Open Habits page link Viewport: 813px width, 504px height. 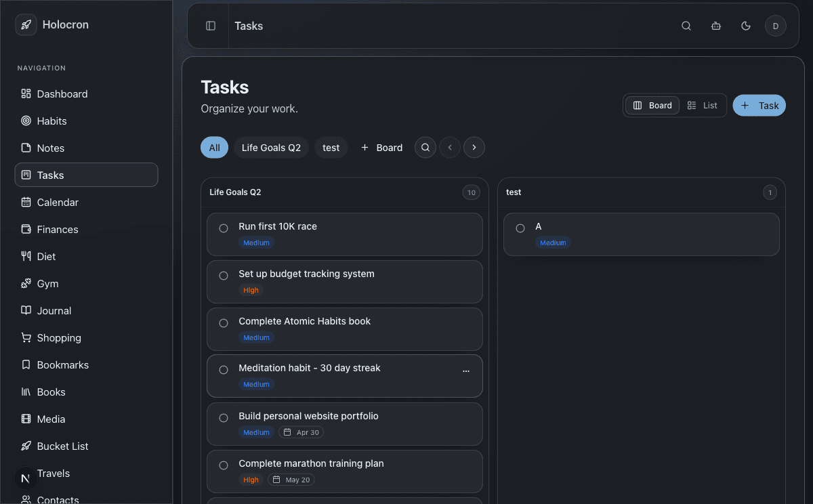point(86,121)
